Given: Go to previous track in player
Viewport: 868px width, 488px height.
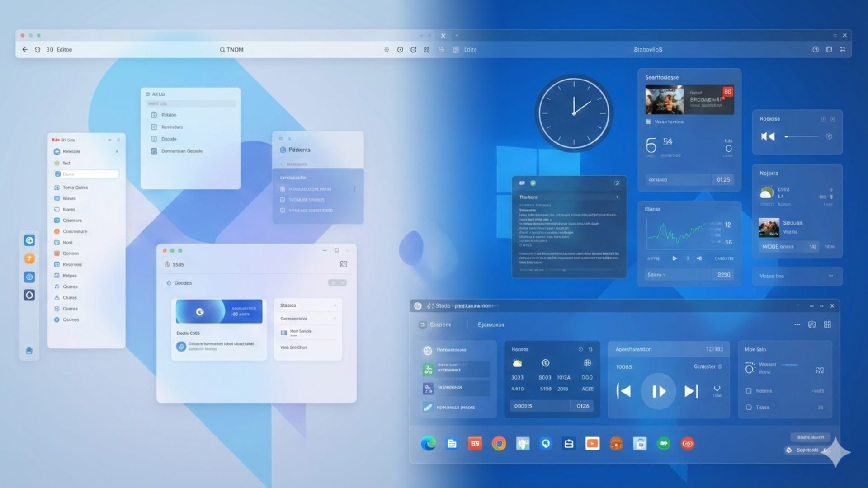Looking at the screenshot, I should (624, 391).
